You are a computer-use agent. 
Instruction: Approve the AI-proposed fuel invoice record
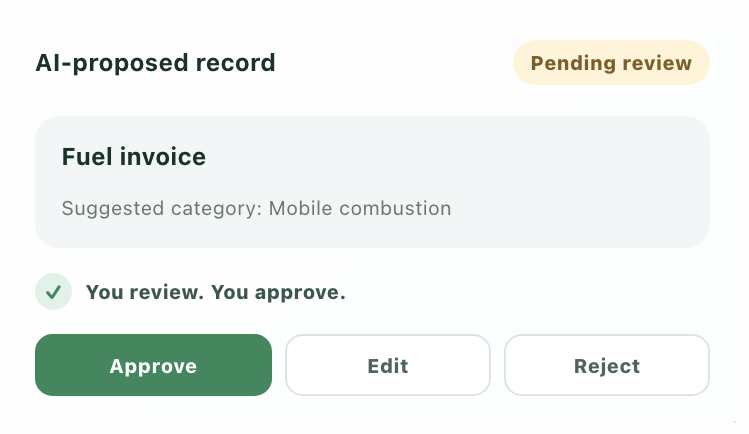point(153,365)
